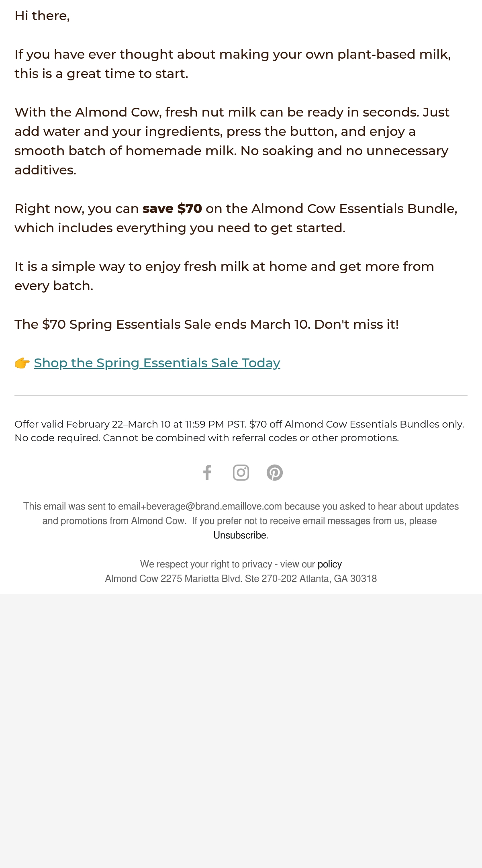Click the email+beverage@brand.emaillove.com address

pos(200,506)
